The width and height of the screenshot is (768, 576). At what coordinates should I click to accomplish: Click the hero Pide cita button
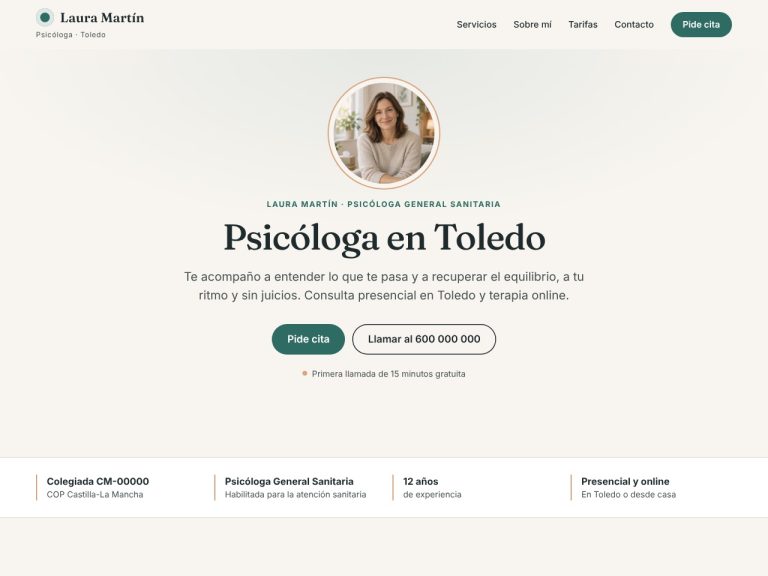tap(308, 339)
